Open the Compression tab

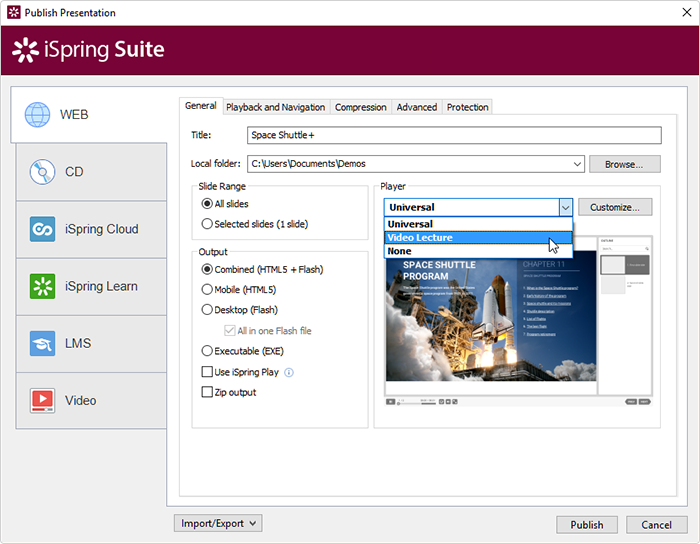coord(361,108)
